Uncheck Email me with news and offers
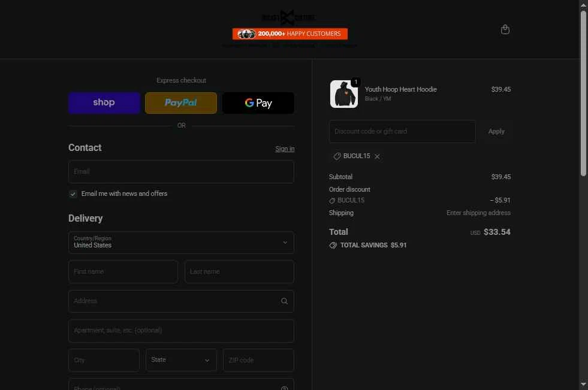The image size is (588, 390). point(73,194)
